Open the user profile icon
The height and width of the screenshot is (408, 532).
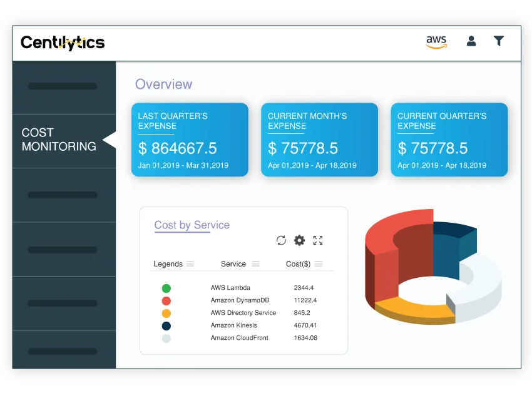click(x=471, y=41)
